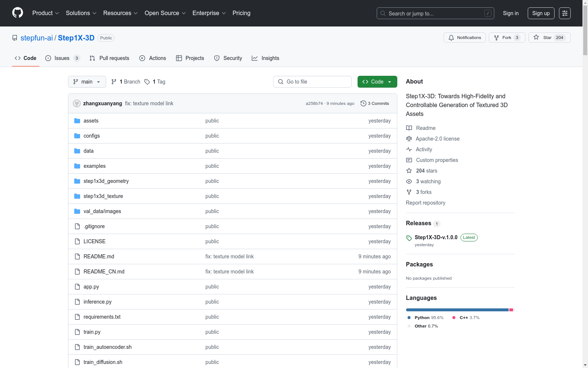The height and width of the screenshot is (368, 588).
Task: Click the Tag icon near 1 Tag
Action: click(147, 82)
